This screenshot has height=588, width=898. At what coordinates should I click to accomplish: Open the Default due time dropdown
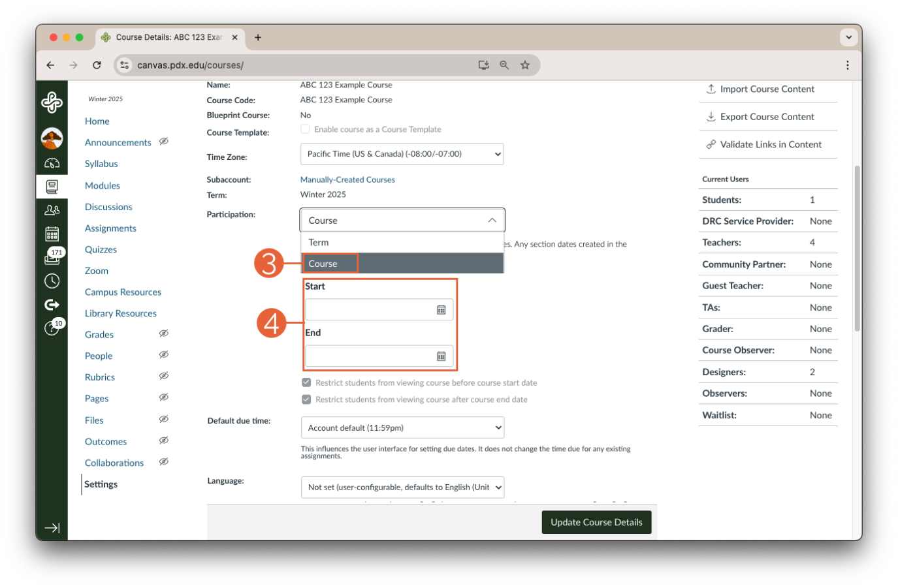(402, 427)
